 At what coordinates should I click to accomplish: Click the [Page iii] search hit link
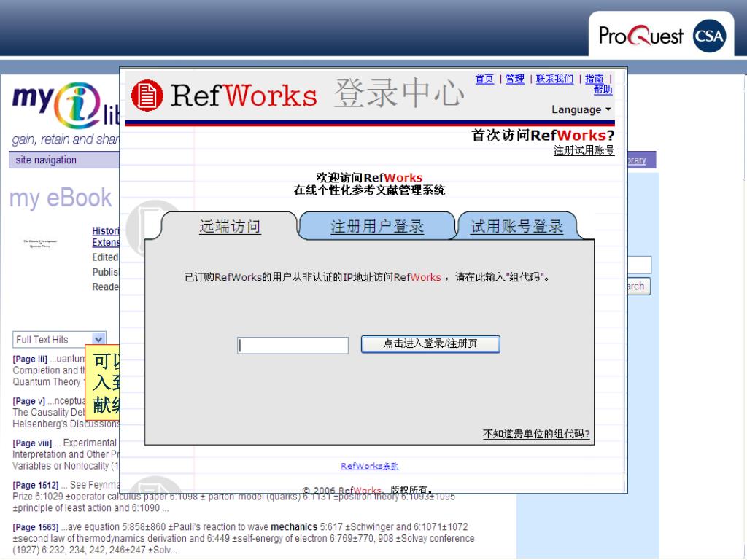30,359
